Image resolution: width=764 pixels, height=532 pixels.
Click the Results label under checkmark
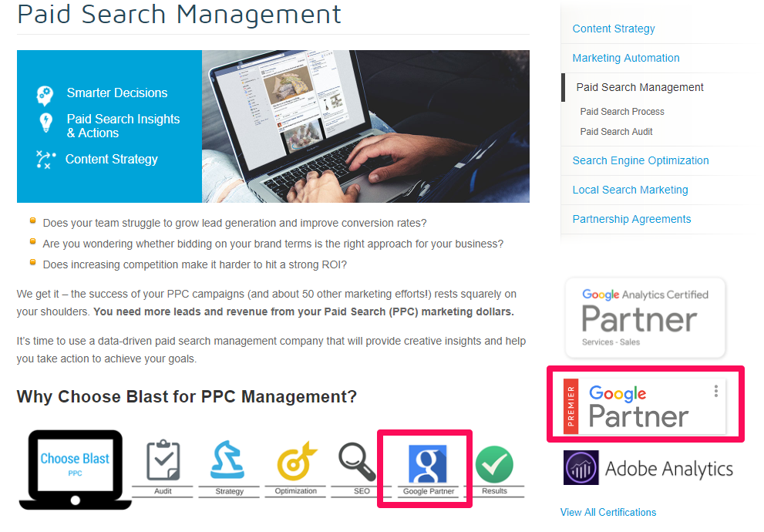494,491
